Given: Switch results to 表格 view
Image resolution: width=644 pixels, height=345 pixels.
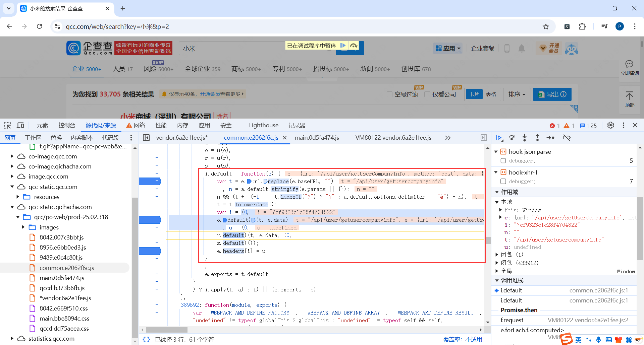Looking at the screenshot, I should click(x=491, y=94).
